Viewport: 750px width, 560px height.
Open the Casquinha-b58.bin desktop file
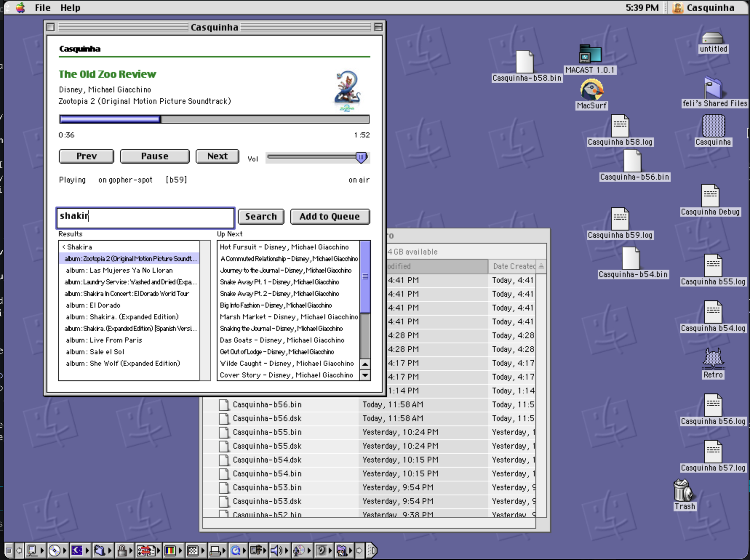(525, 62)
